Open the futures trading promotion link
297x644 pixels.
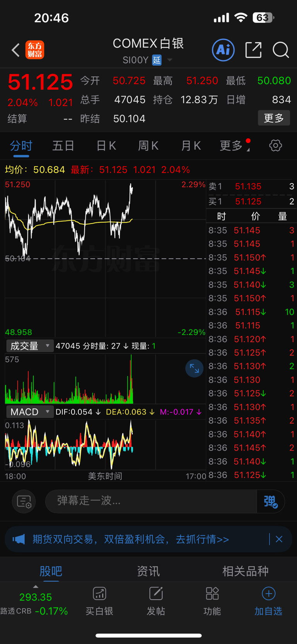tap(131, 539)
